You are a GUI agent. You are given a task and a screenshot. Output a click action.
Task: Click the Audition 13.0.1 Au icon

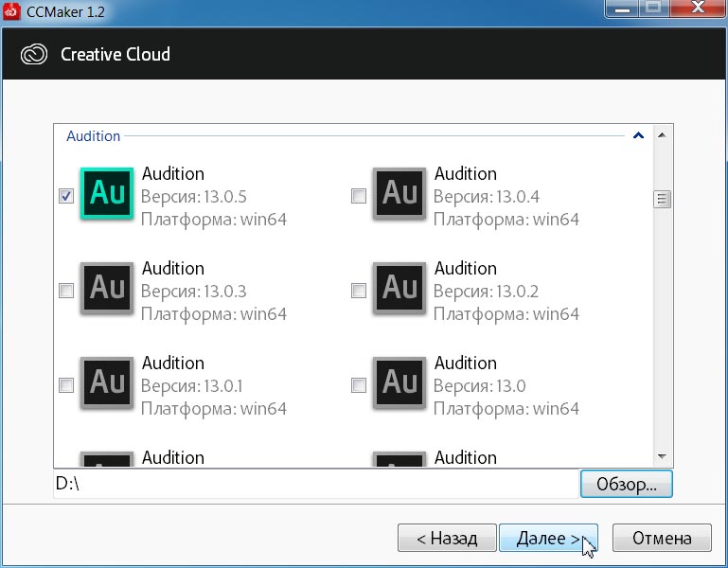point(107,382)
